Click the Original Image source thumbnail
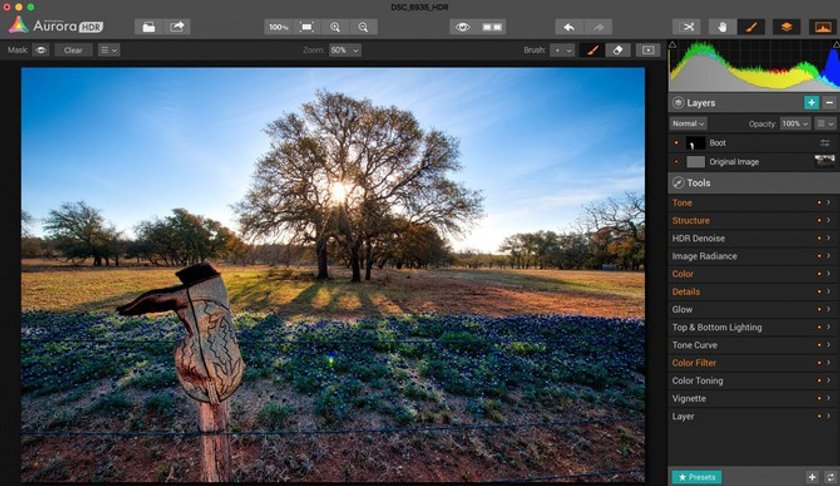Viewport: 840px width, 486px height. click(824, 161)
